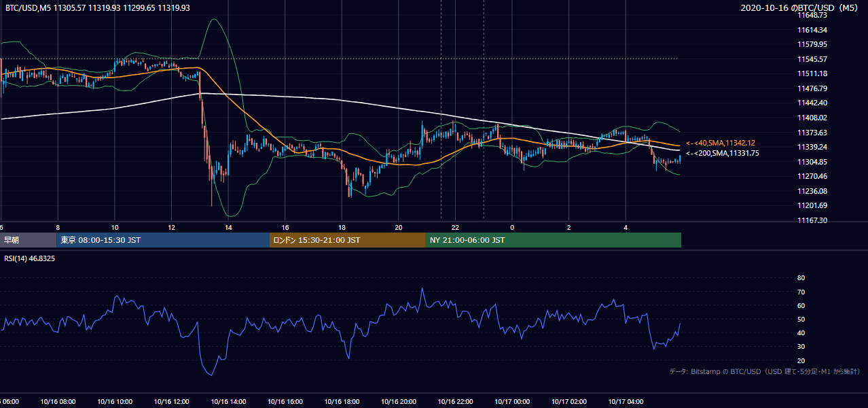Viewport: 868px width, 408px height.
Task: Click the 10/16 20:00 date label
Action: pos(399,402)
